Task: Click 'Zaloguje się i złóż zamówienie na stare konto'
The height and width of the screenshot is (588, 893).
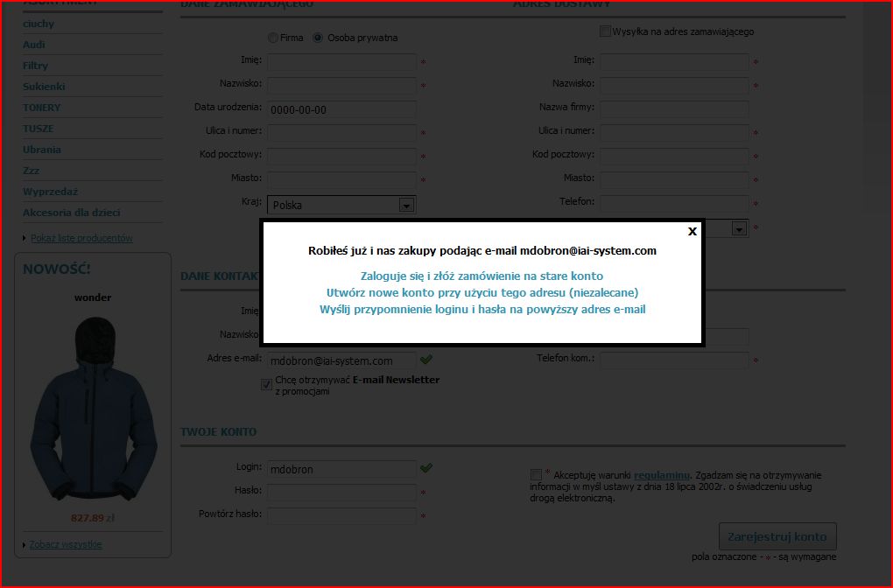Action: click(x=482, y=276)
